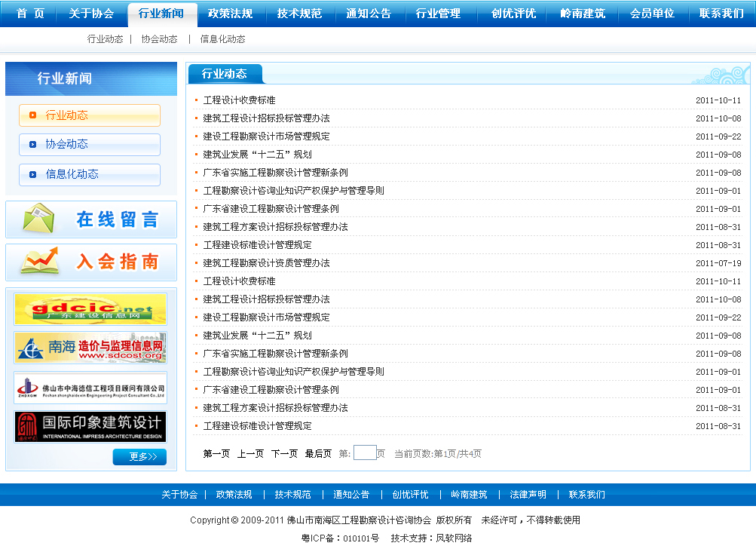Open the 在线留言 envelope banner

(91, 219)
